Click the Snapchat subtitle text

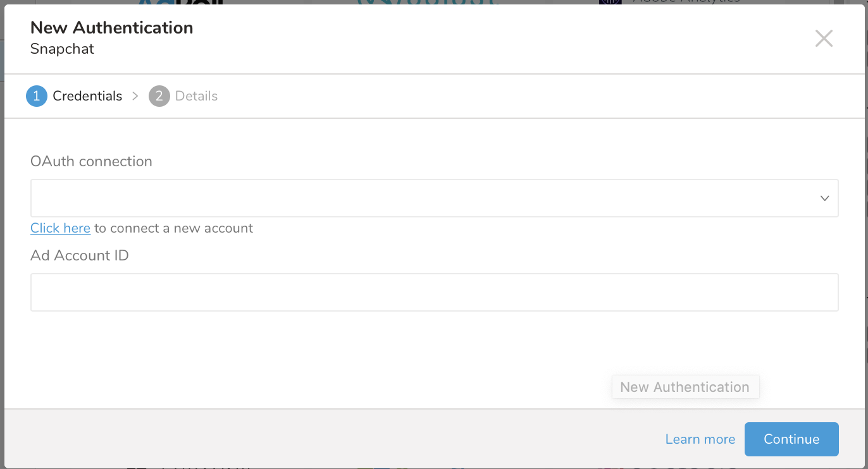click(62, 49)
